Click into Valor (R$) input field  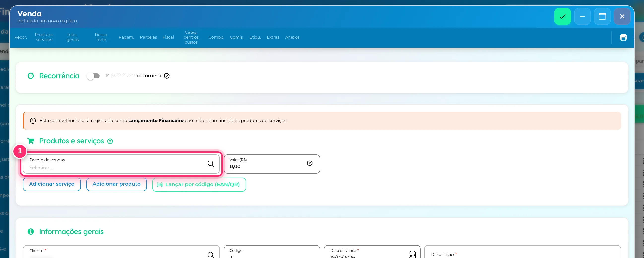272,164
